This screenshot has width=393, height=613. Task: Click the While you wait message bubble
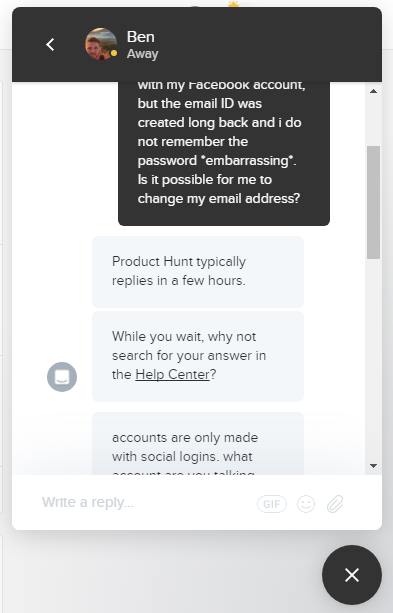tap(198, 356)
